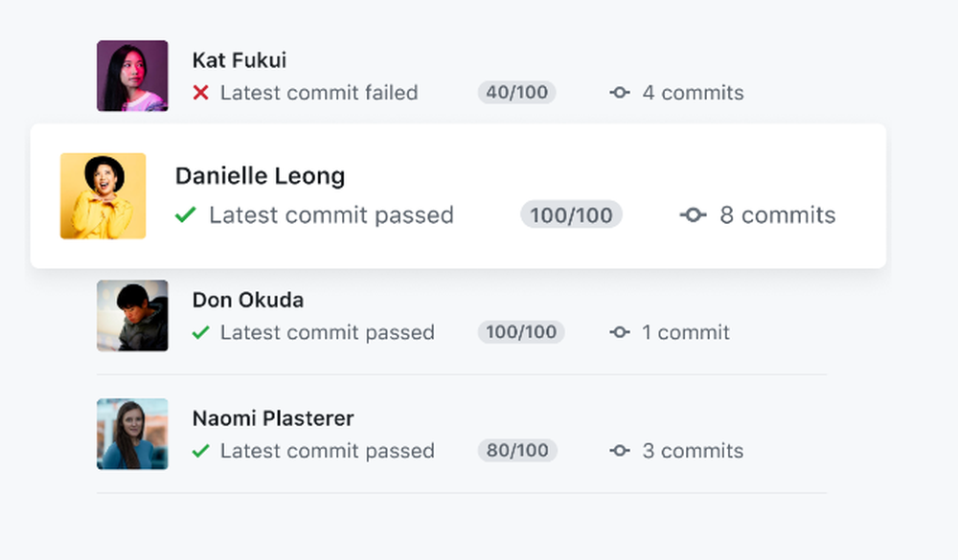
Task: View Danielle Leong's 8 commits link
Action: (x=777, y=215)
